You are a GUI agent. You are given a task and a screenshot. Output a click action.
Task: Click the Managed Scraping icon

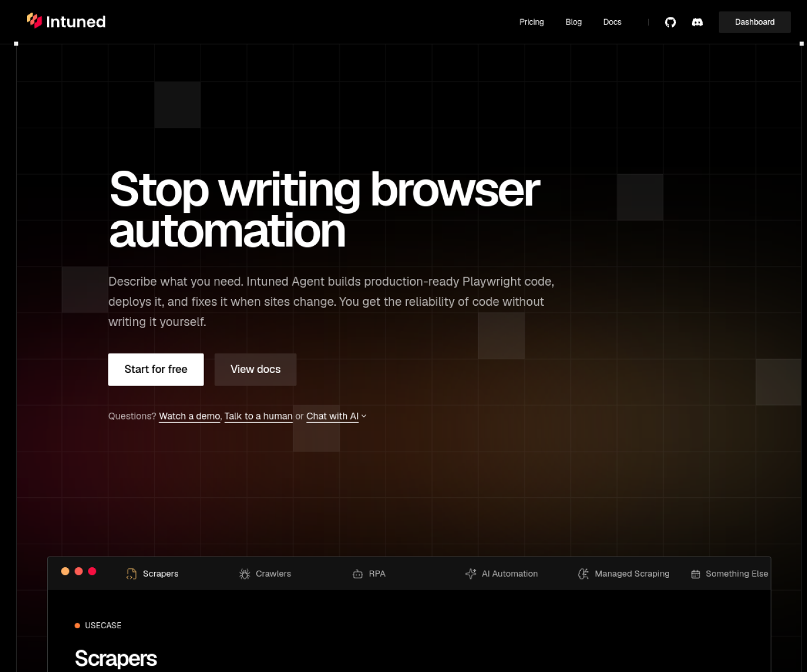583,574
